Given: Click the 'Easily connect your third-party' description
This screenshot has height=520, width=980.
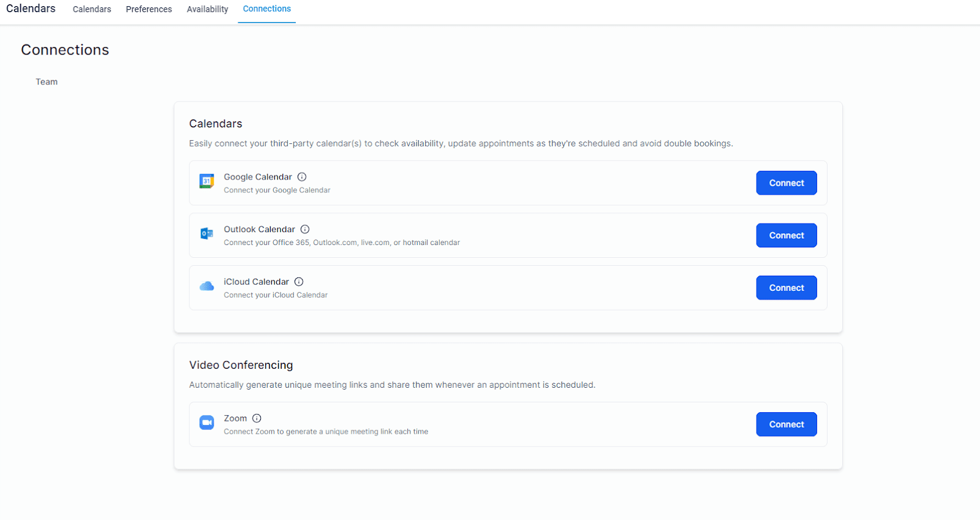Looking at the screenshot, I should coord(461,143).
